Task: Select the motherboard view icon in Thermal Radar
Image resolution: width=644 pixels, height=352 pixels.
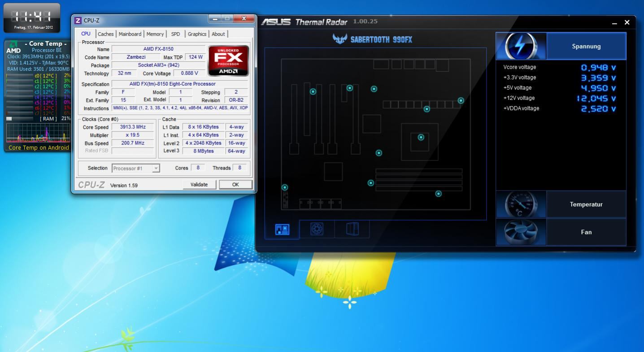Action: coord(282,230)
